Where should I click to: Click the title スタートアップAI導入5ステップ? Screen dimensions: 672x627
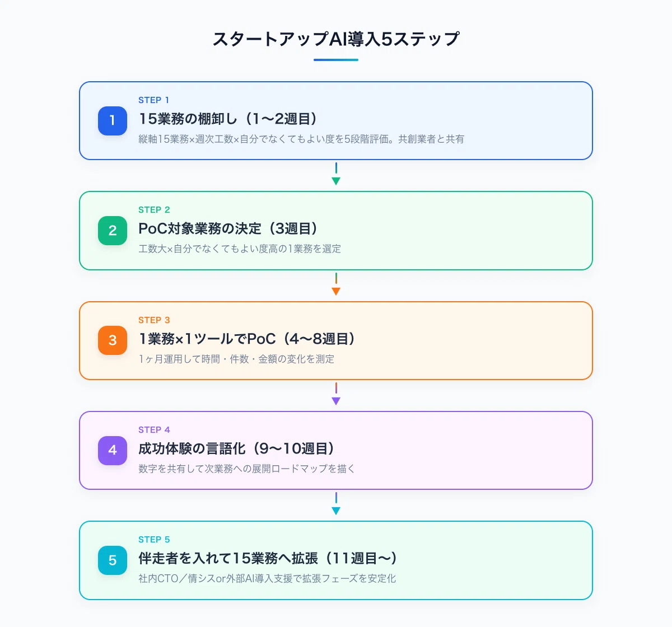(x=336, y=39)
